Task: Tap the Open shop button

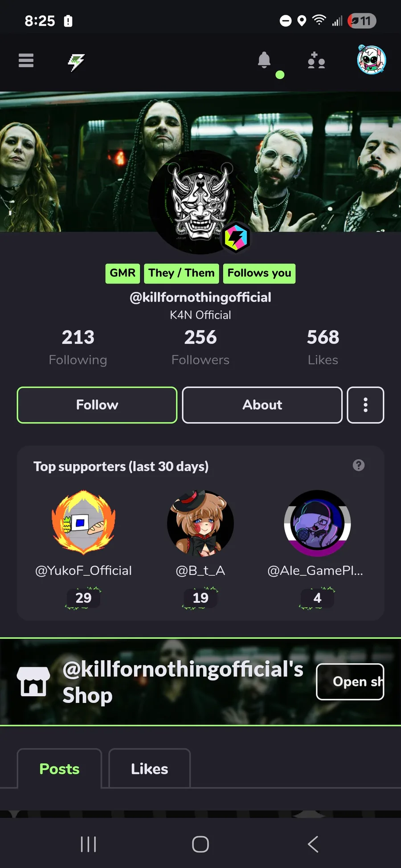Action: [350, 681]
